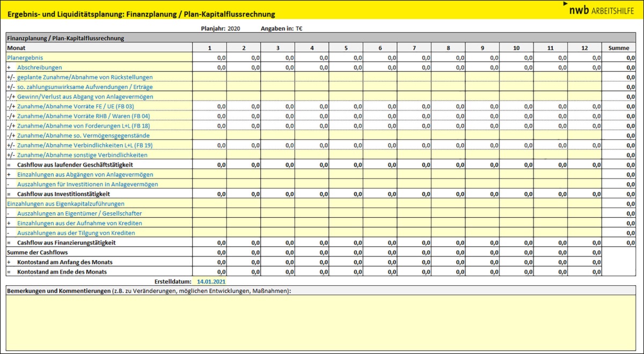This screenshot has height=354, width=644.
Task: Select Auszahlungen aus der Tilgung von Krediten label
Action: click(76, 233)
